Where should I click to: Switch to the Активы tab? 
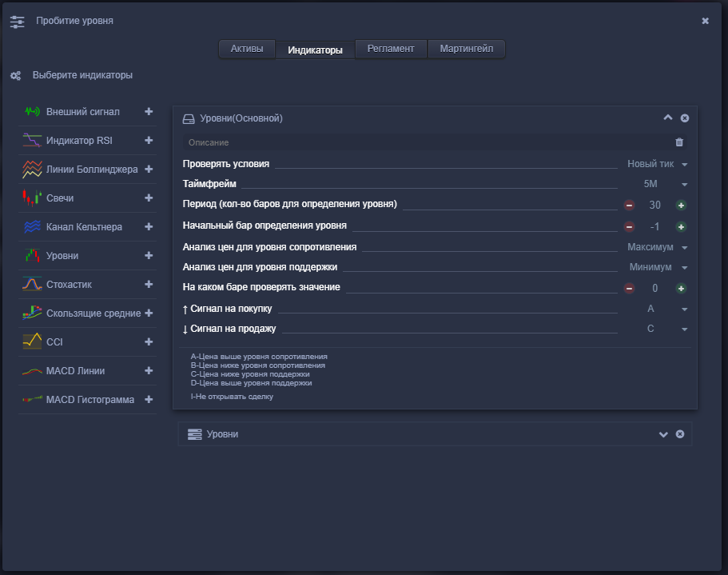pyautogui.click(x=247, y=49)
